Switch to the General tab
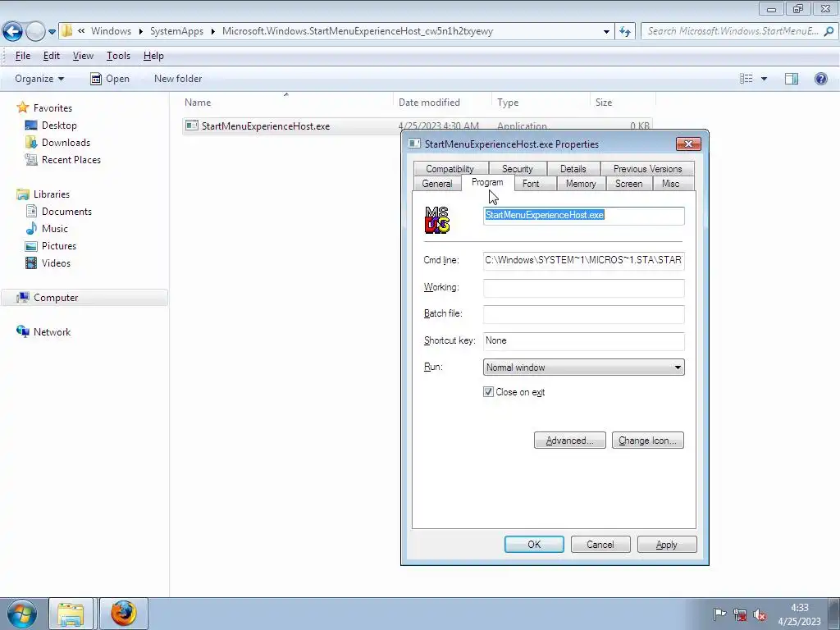 437,184
